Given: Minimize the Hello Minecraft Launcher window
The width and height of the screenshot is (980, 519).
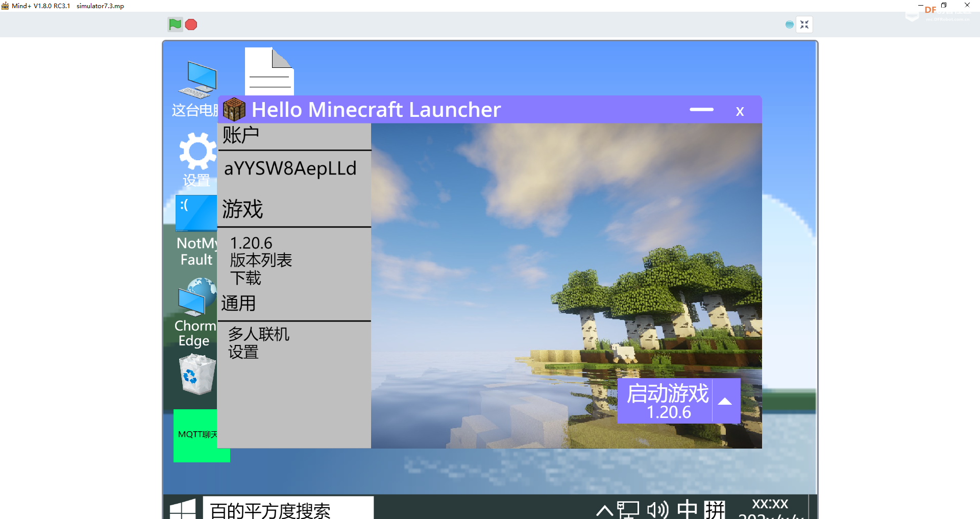Looking at the screenshot, I should (701, 109).
